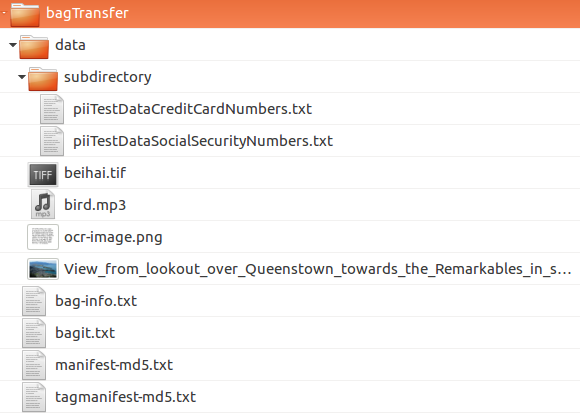Select the beihai.tif file name
580x417 pixels.
[95, 173]
